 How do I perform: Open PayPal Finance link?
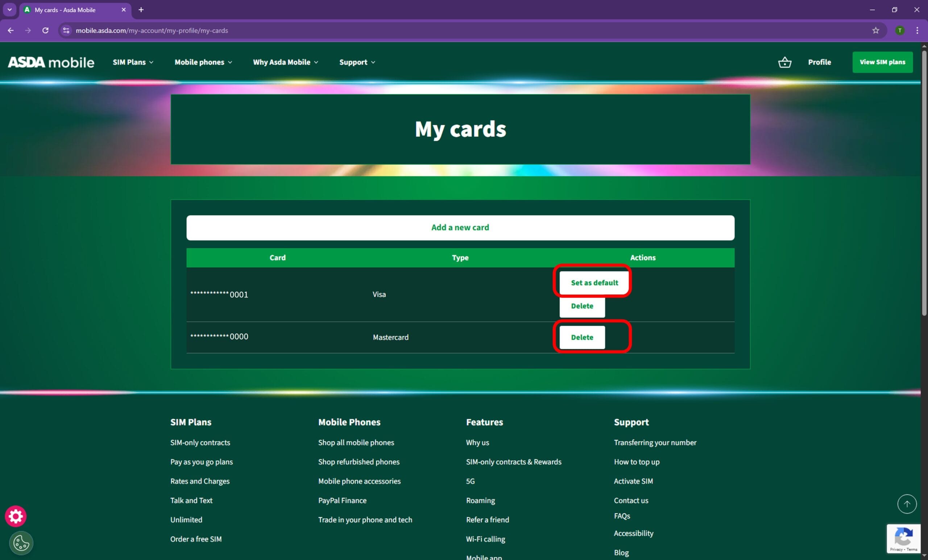coord(342,500)
